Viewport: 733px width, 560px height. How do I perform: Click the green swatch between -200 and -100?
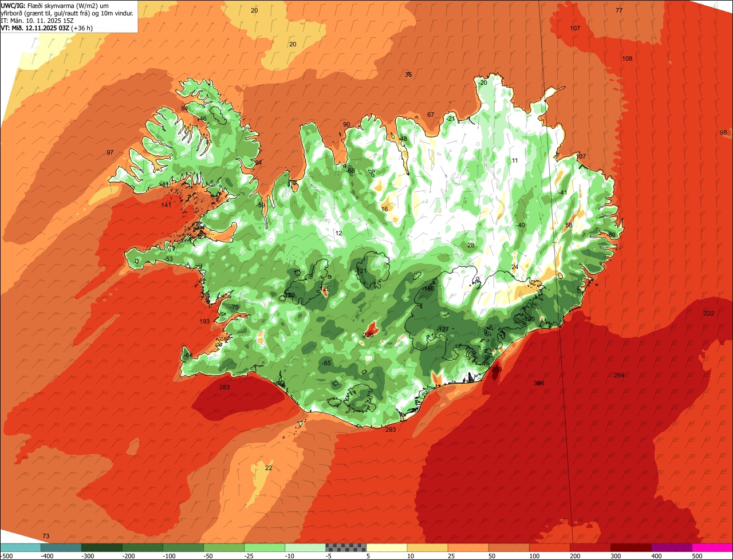[x=143, y=547]
